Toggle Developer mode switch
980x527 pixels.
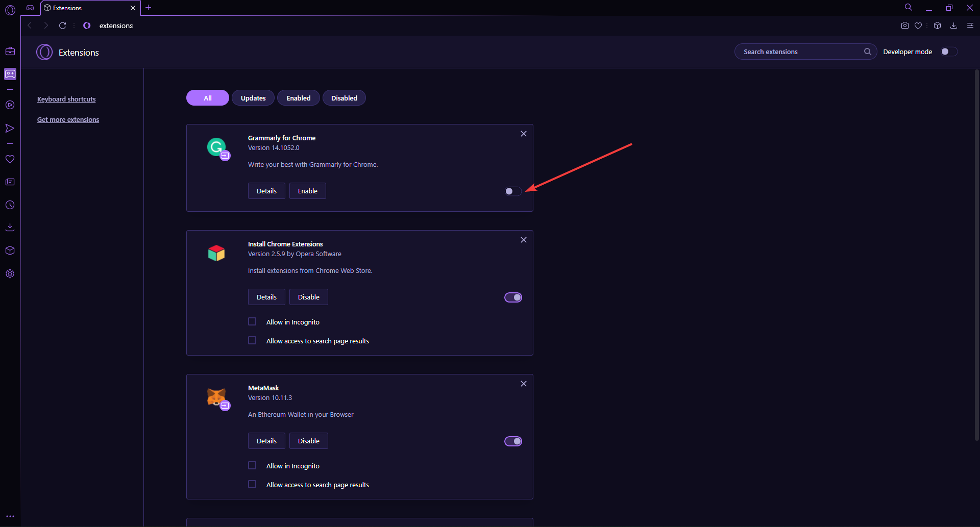(x=949, y=52)
